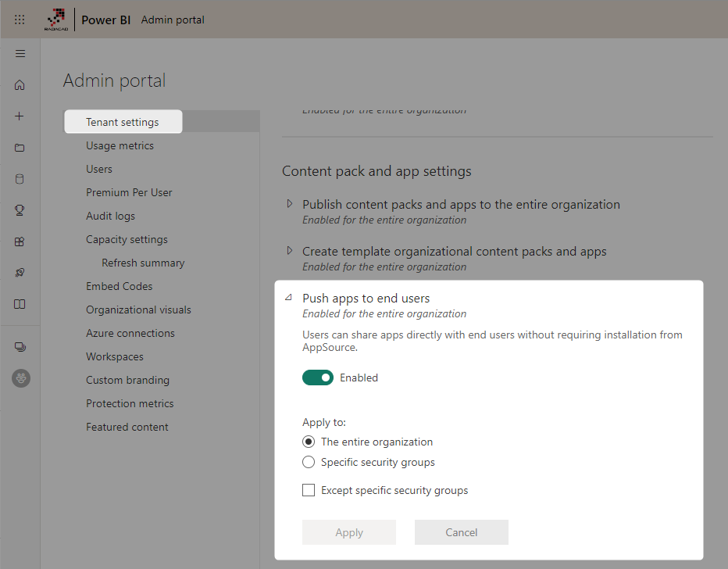The height and width of the screenshot is (569, 728).
Task: Open the app launcher grid
Action: [20, 20]
